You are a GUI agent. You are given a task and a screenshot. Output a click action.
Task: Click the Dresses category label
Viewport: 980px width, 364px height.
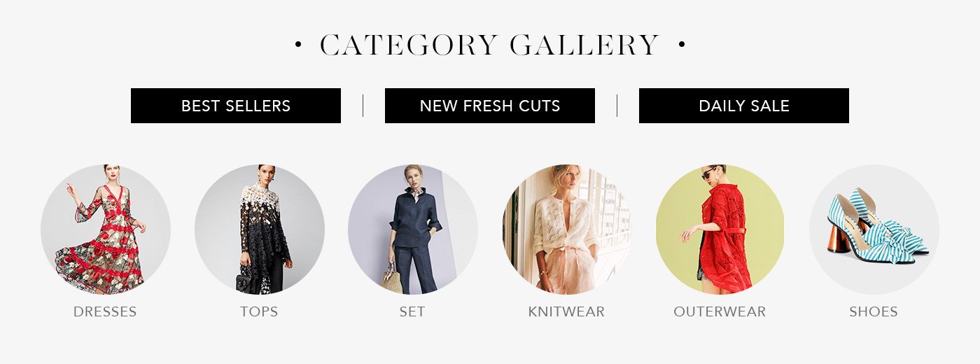click(105, 311)
